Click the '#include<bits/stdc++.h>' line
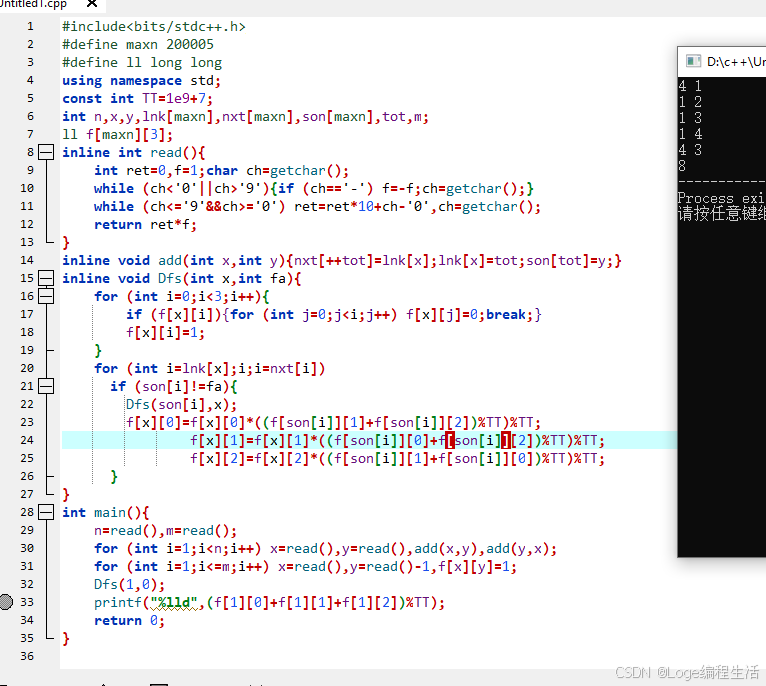This screenshot has height=686, width=766. point(154,26)
